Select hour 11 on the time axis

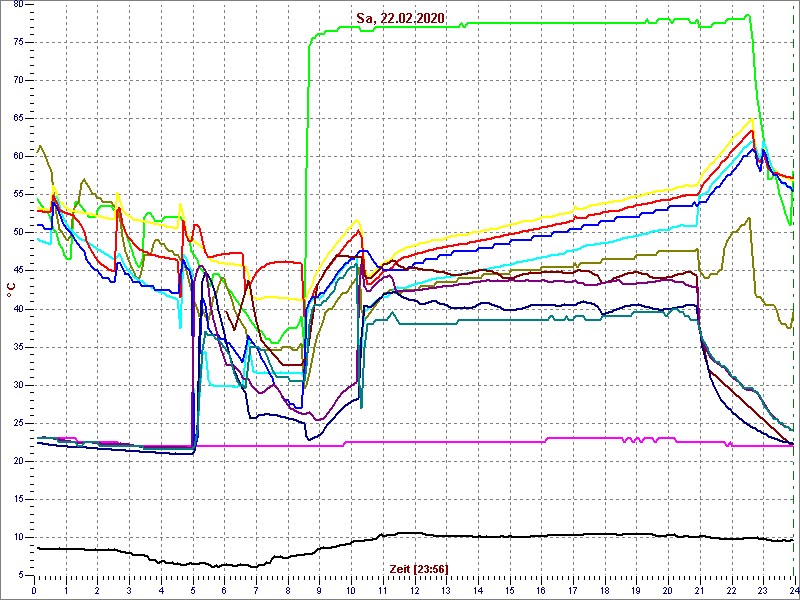click(382, 589)
